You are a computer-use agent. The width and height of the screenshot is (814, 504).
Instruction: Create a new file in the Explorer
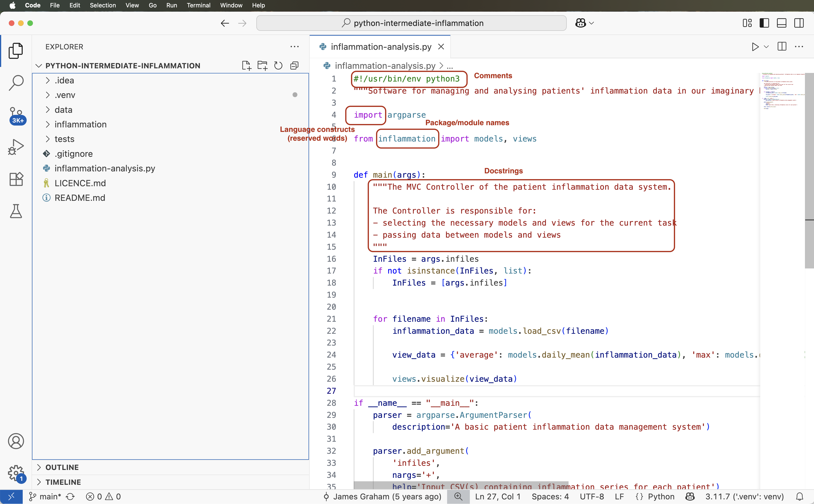(246, 65)
